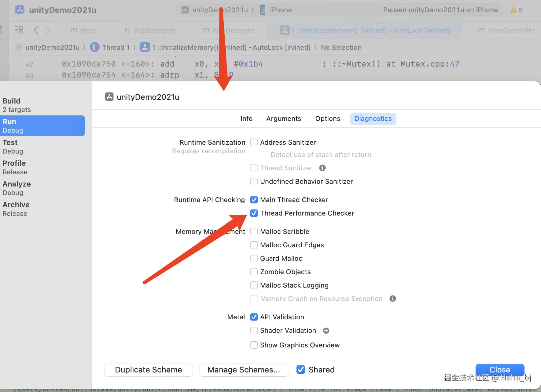541x392 pixels.
Task: Toggle the Shared scheme checkbox
Action: point(301,369)
